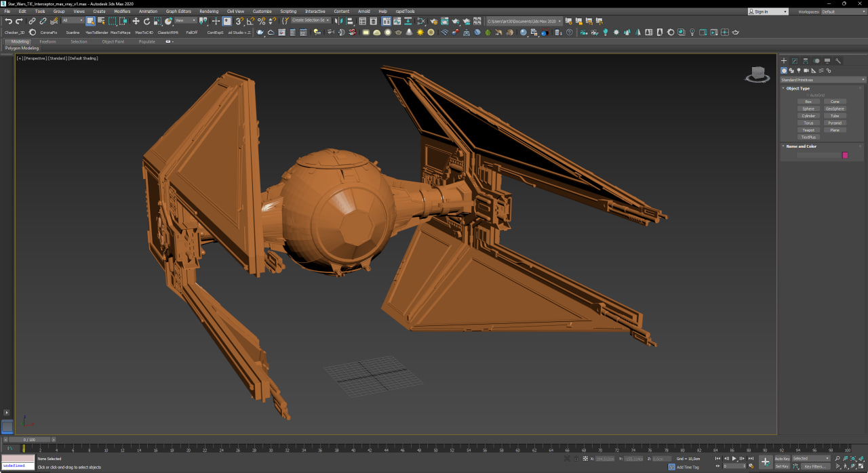Create a Teapot primitive
The image size is (868, 473).
[x=808, y=130]
